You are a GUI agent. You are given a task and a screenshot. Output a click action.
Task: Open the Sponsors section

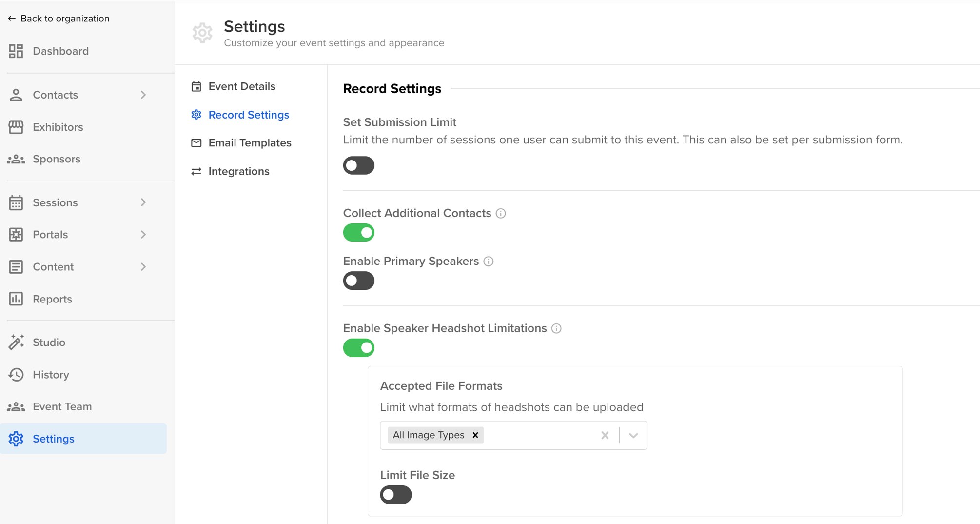click(x=57, y=159)
